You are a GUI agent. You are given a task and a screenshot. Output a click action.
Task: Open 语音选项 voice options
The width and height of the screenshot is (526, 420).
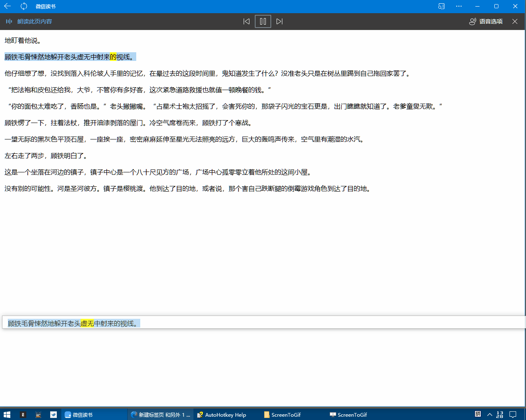tap(486, 21)
